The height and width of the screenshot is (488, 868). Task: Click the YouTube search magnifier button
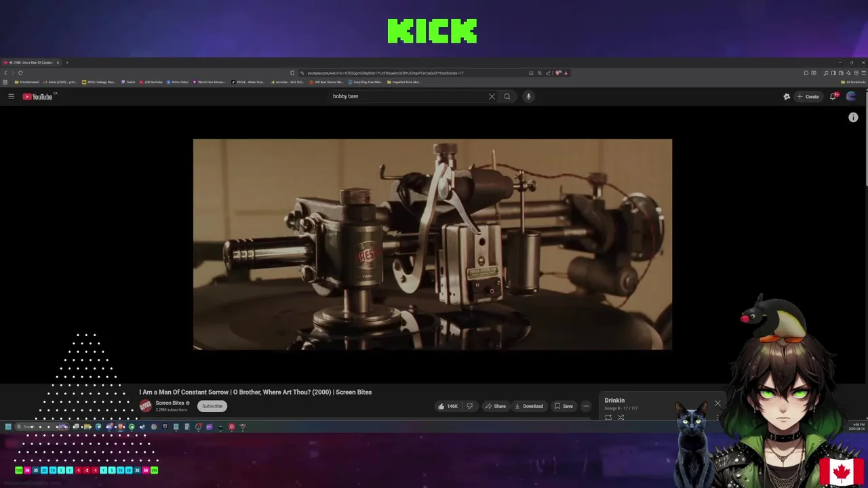507,96
